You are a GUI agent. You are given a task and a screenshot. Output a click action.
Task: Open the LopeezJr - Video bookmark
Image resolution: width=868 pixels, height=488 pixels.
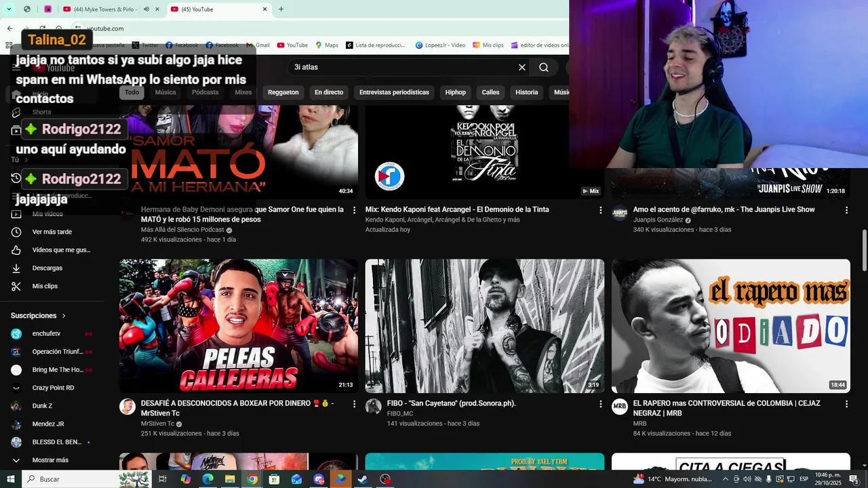click(440, 45)
